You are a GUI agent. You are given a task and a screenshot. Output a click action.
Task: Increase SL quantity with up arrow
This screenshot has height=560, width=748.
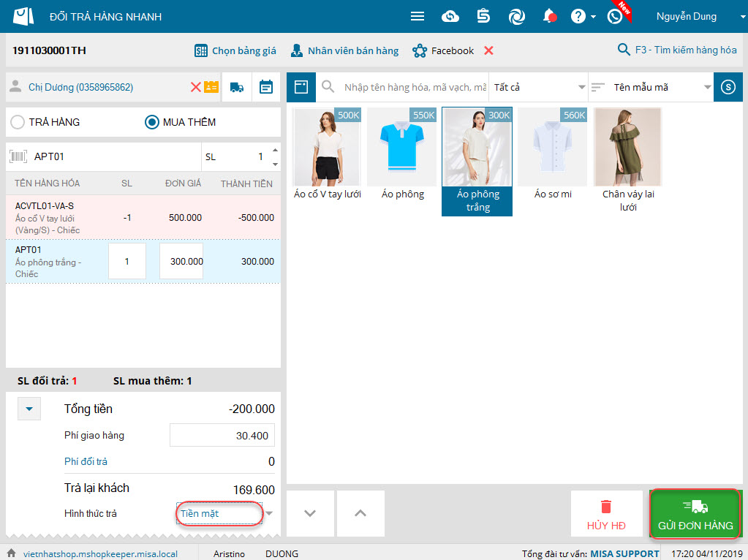click(275, 151)
